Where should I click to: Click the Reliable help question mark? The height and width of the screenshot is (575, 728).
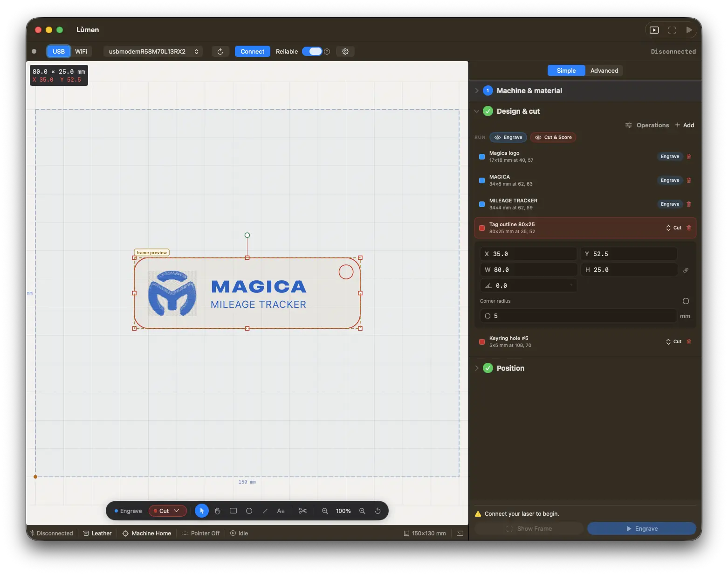(327, 51)
